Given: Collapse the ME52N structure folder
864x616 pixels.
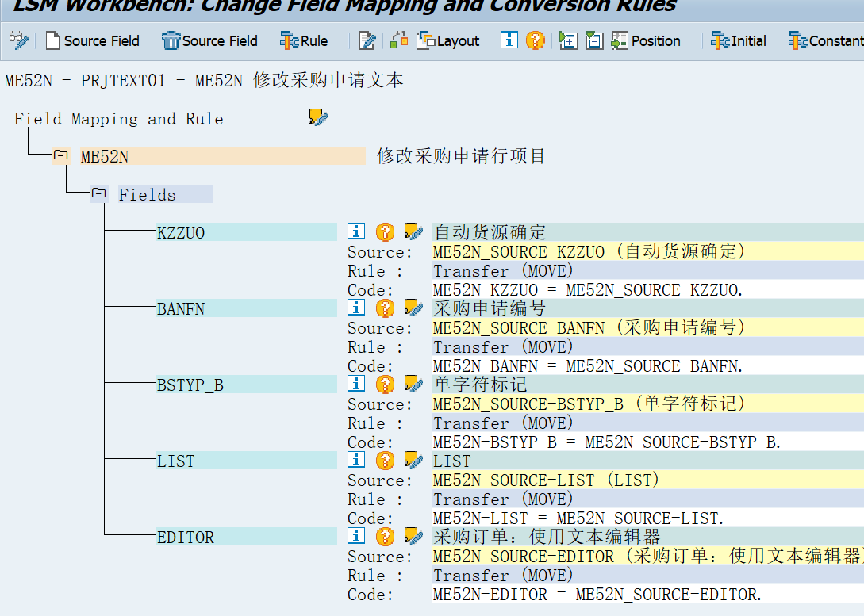Looking at the screenshot, I should (60, 156).
